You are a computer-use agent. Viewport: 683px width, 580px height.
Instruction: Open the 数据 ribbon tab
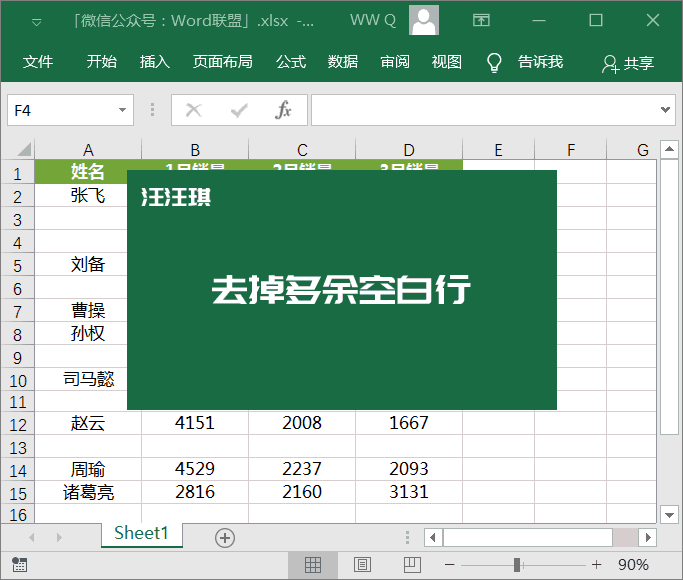pyautogui.click(x=343, y=62)
